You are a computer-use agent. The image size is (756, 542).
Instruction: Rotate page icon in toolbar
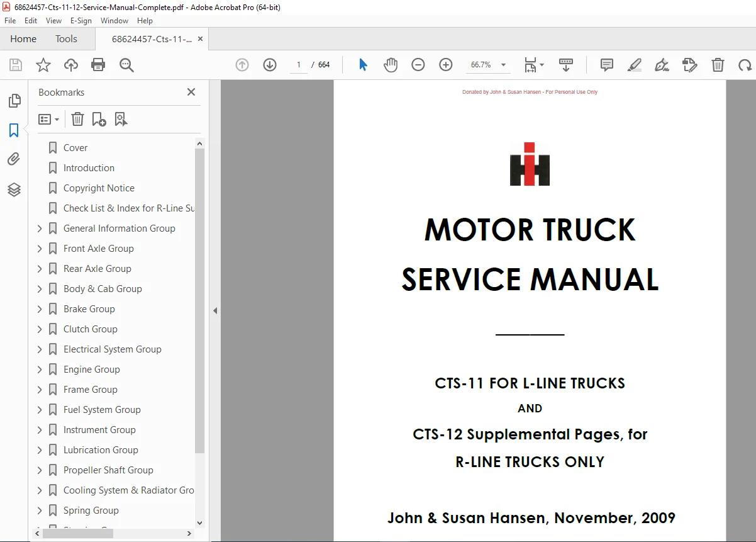pos(745,65)
